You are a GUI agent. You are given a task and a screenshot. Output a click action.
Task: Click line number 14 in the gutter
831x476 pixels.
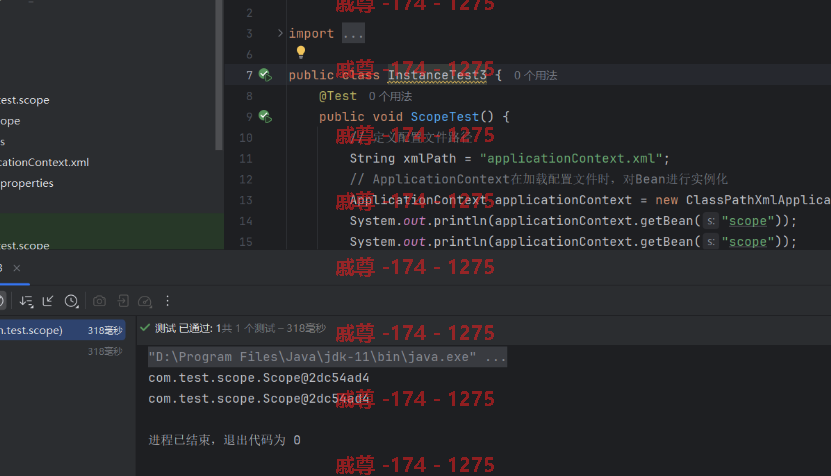click(x=246, y=221)
